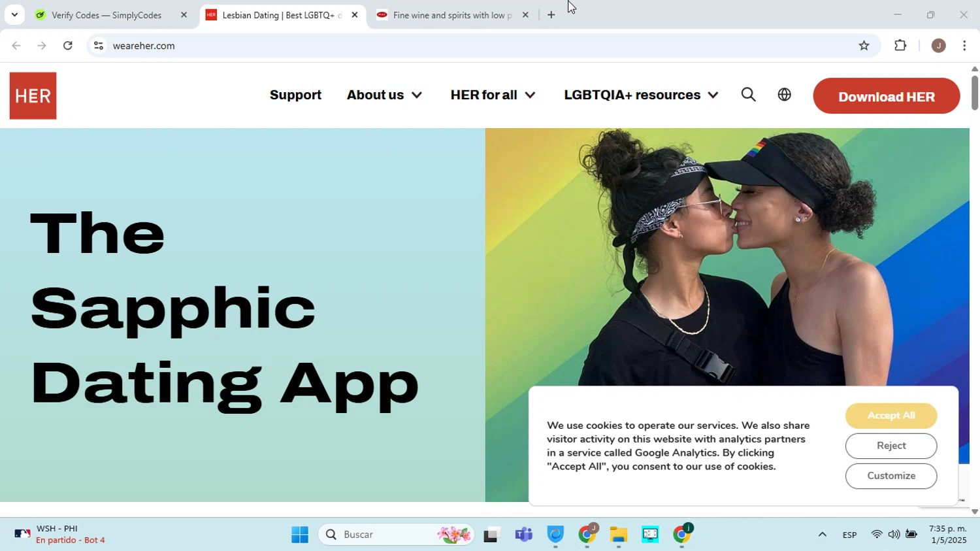Select the Lesbian Dating tab
Image resolution: width=980 pixels, height=551 pixels.
pos(282,14)
